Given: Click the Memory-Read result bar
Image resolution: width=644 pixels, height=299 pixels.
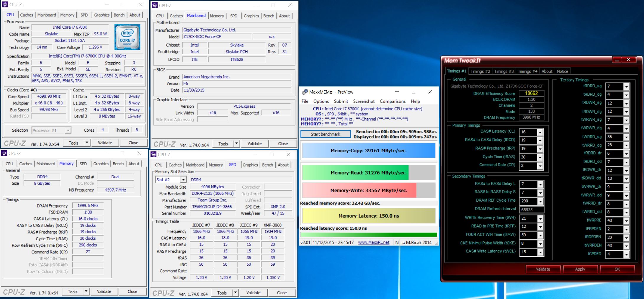Looking at the screenshot, I should point(369,173).
